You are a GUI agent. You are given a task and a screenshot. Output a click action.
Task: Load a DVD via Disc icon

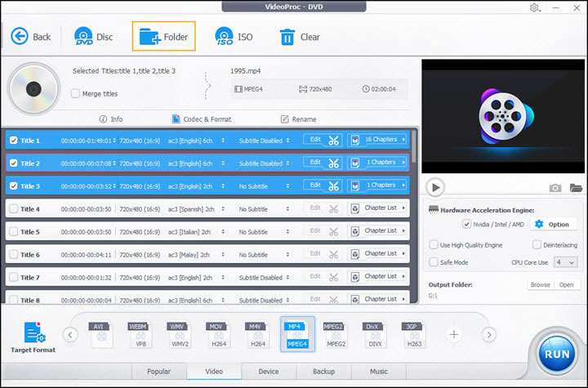tap(84, 37)
